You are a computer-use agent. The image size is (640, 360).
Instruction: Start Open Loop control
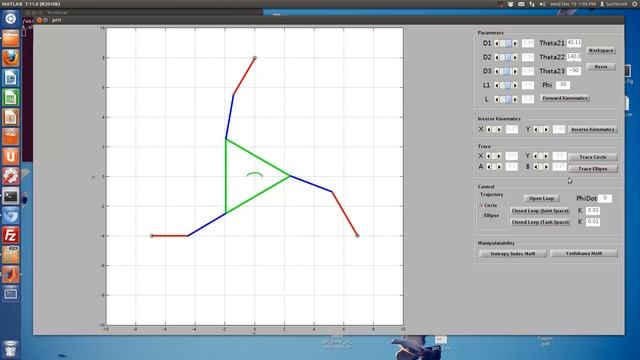[541, 198]
